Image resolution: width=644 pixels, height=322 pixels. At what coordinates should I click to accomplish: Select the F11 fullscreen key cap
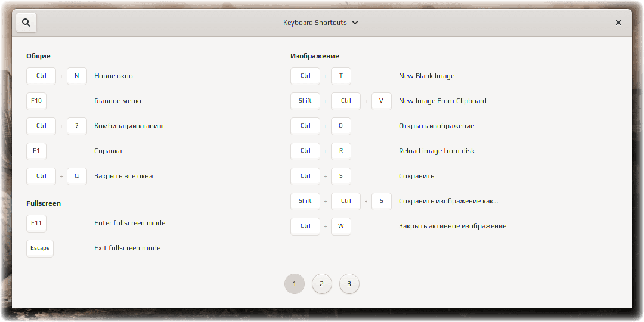tap(36, 224)
